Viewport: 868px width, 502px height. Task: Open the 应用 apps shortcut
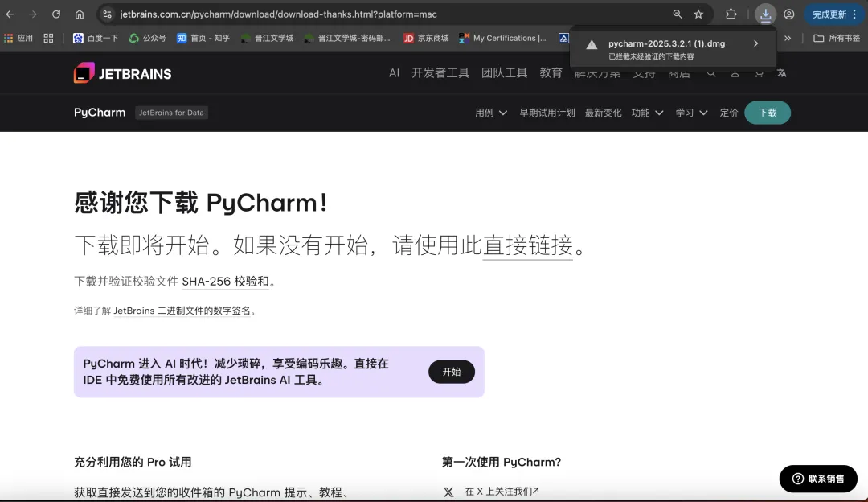click(x=18, y=39)
